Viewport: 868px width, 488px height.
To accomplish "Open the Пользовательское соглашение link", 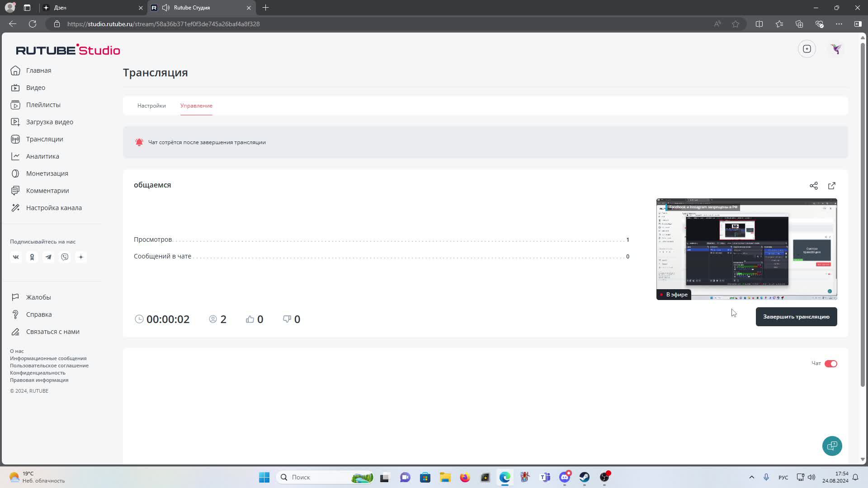I will point(49,366).
